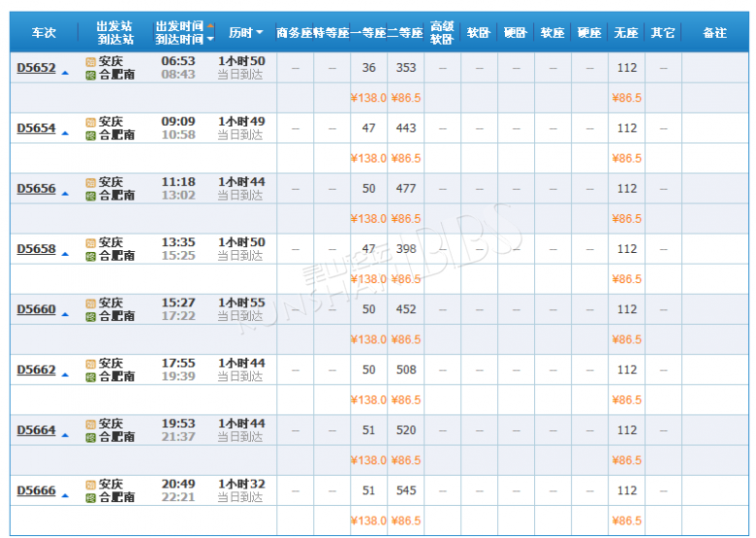Click the green terminal icon for train D5658
Screen dimensions: 756x538
[91, 256]
